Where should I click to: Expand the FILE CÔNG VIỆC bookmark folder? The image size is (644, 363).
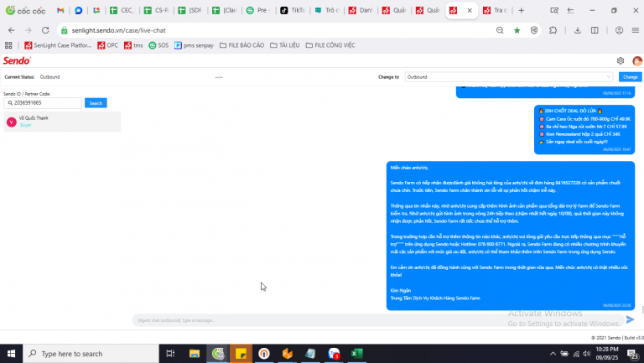pos(330,45)
